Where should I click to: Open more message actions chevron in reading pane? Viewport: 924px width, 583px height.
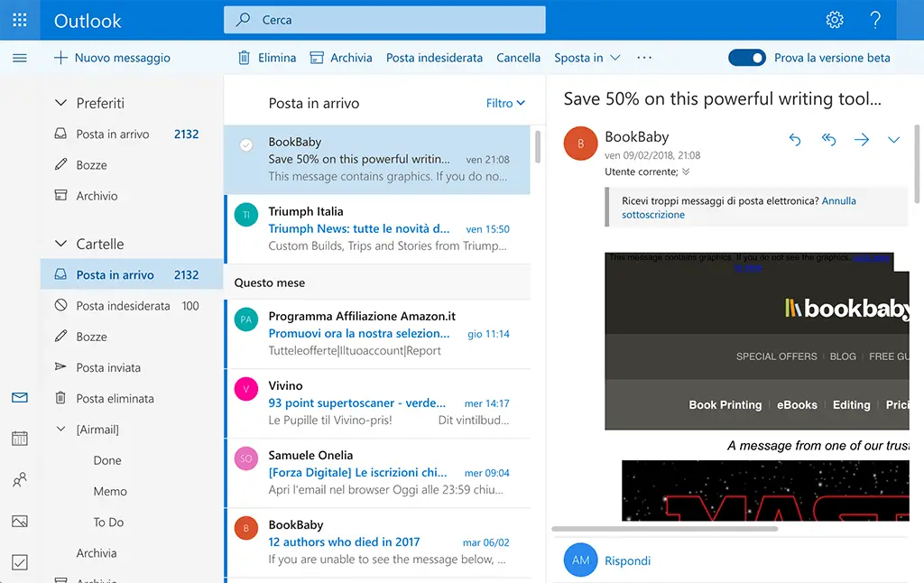pos(894,140)
